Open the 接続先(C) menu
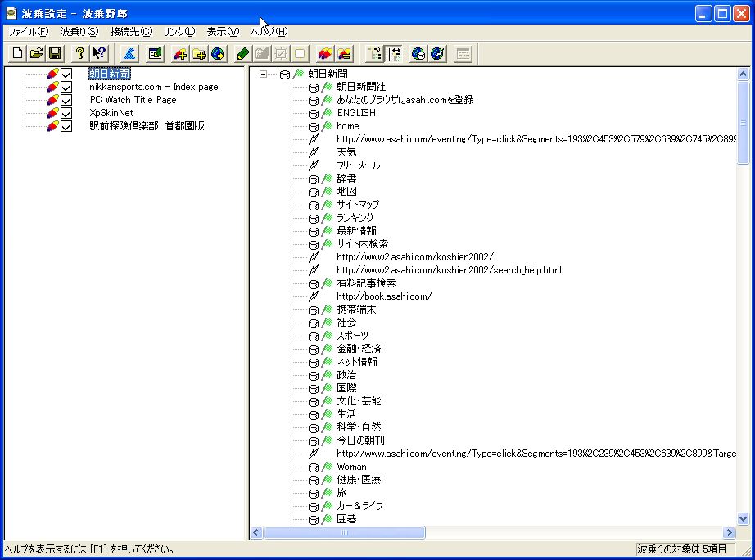This screenshot has height=560, width=755. 131,32
